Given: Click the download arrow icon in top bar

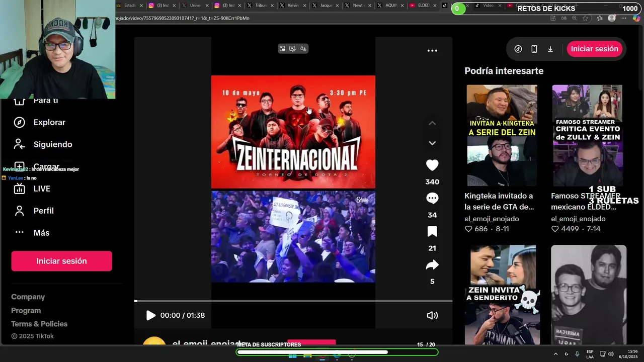Looking at the screenshot, I should 550,49.
